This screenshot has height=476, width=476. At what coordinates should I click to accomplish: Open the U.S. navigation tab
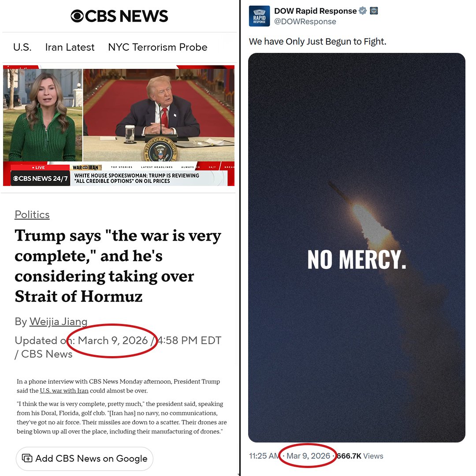click(x=22, y=47)
